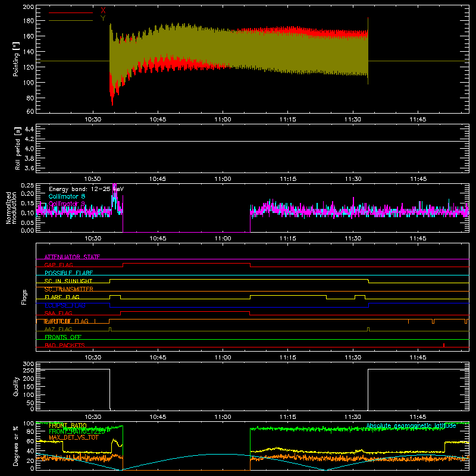Image resolution: width=476 pixels, height=476 pixels.
Task: Click the 0.25 tick on modulation axis
Action: pos(27,185)
